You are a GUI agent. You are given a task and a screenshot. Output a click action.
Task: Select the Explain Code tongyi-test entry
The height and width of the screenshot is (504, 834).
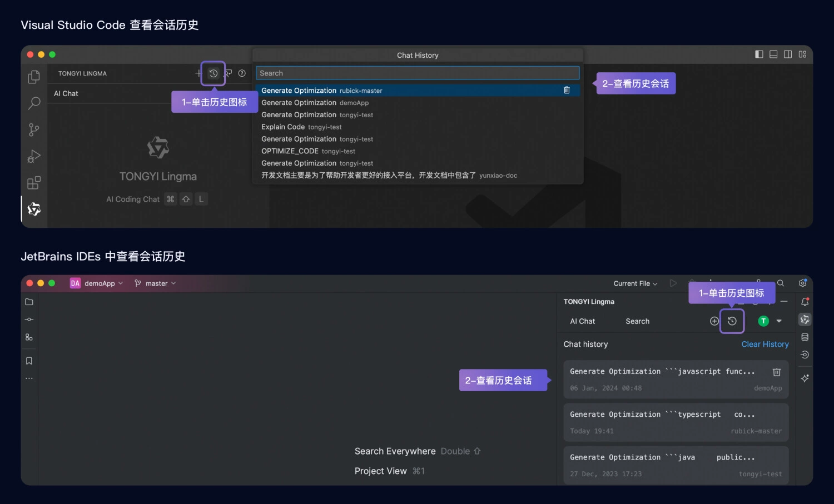[418, 127]
